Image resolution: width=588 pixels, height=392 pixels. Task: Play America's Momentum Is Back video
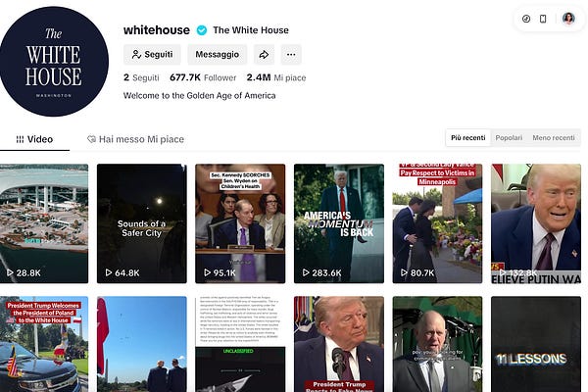(339, 223)
